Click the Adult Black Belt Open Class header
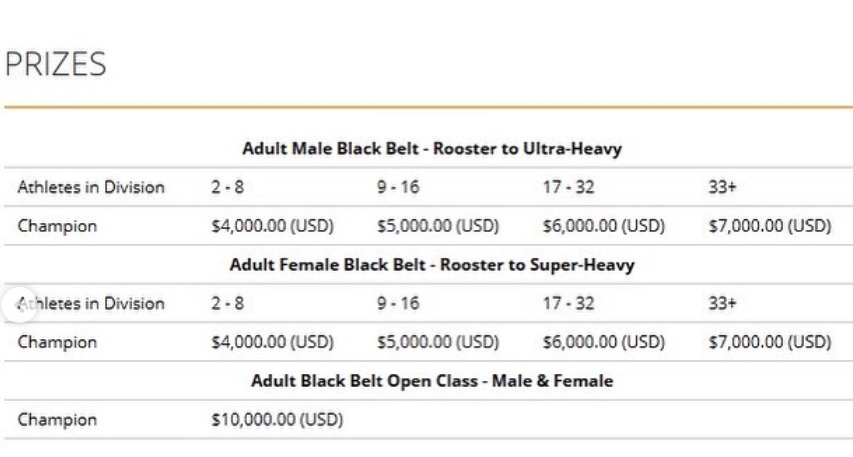 click(432, 381)
